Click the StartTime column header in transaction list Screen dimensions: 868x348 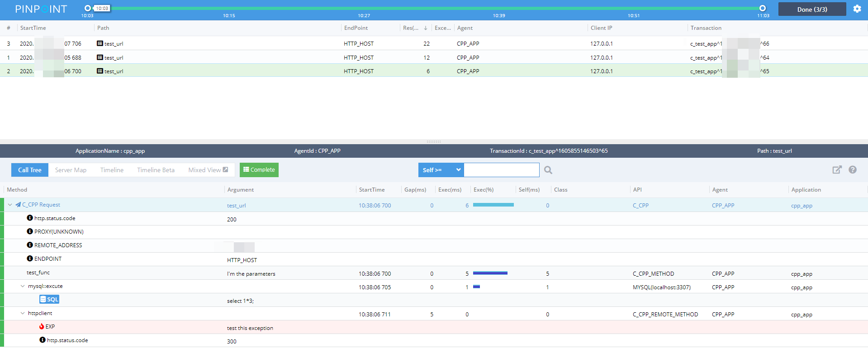[x=33, y=28]
